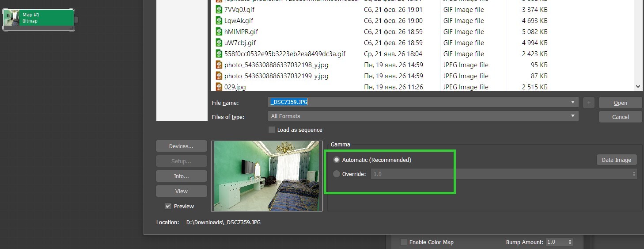
Task: Click the JPG icon beside photo_5436308886337032199_y.jpg
Action: tap(219, 76)
